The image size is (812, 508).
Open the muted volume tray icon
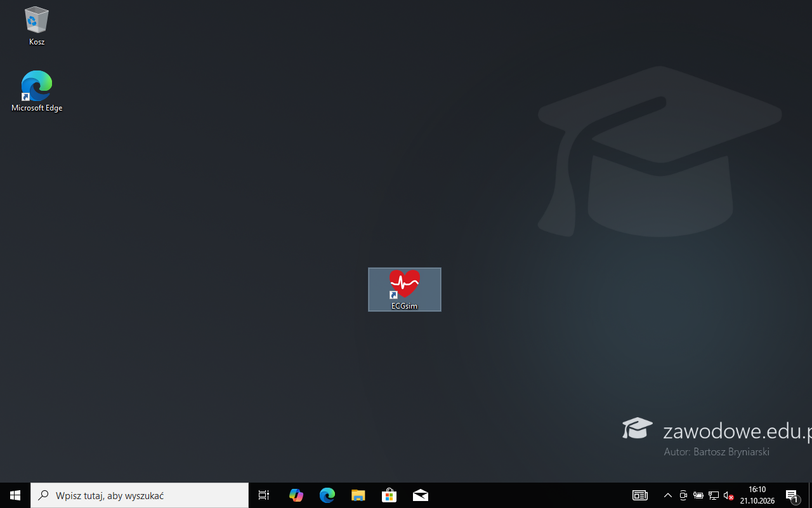tap(729, 495)
